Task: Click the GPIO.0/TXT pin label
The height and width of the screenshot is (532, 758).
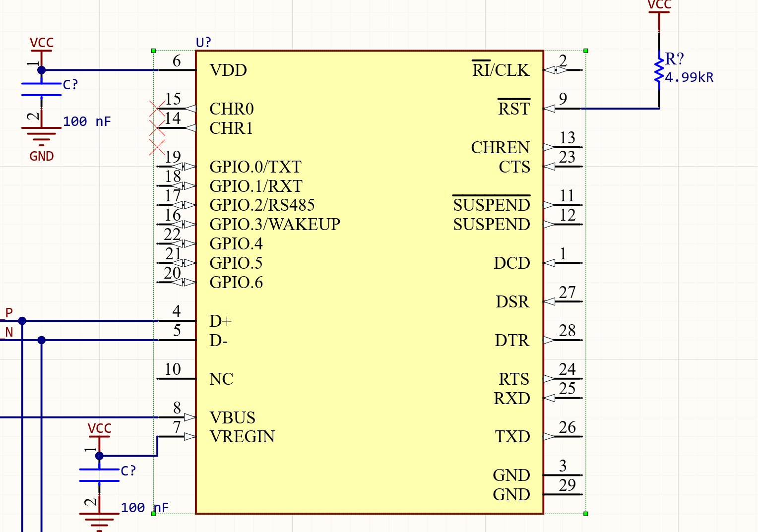Action: click(255, 167)
